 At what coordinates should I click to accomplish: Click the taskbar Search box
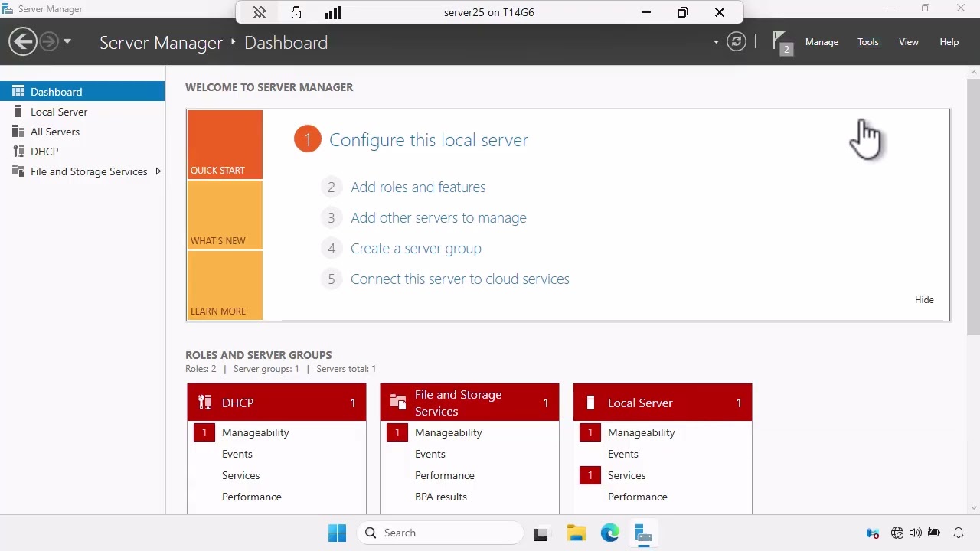tap(442, 533)
